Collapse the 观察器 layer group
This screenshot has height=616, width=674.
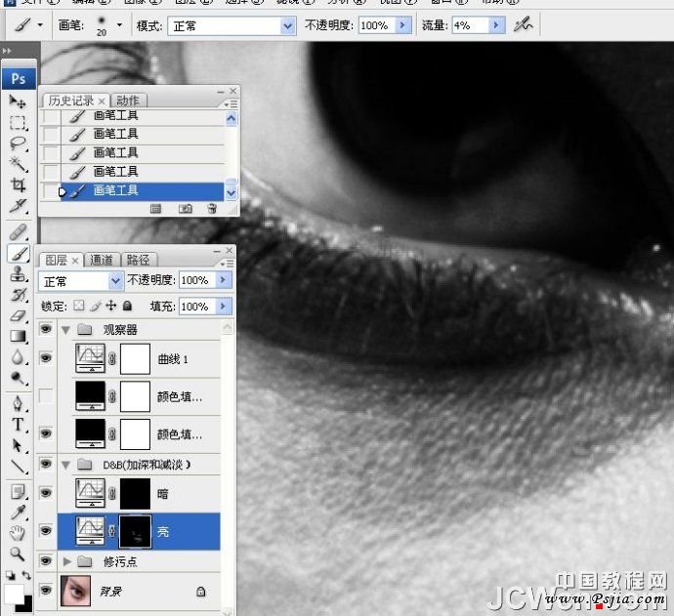[x=66, y=330]
